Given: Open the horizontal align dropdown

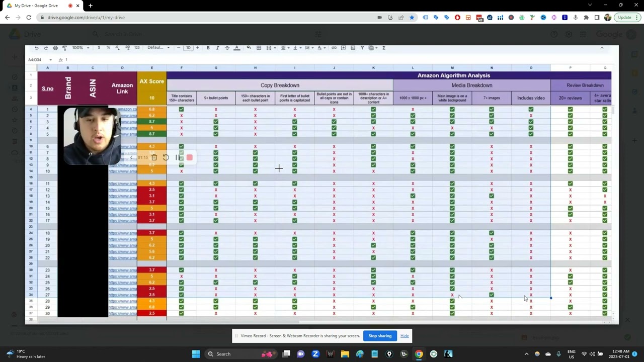Looking at the screenshot, I should [x=284, y=48].
